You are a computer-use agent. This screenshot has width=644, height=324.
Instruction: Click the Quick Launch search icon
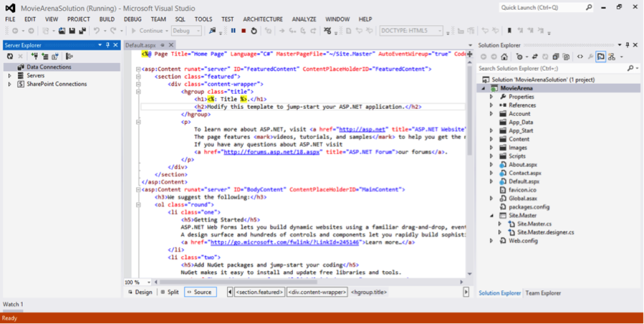click(589, 8)
